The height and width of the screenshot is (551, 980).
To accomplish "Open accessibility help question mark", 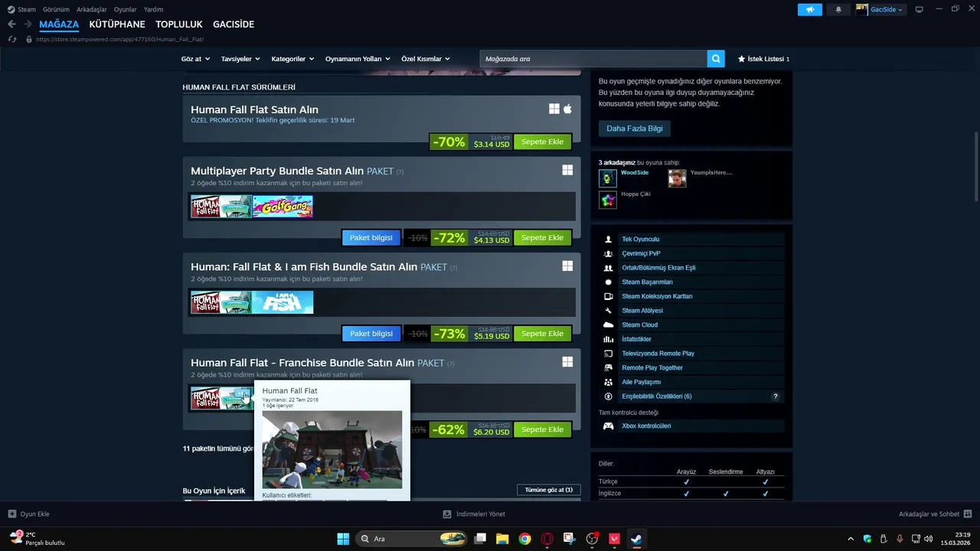I will click(775, 396).
